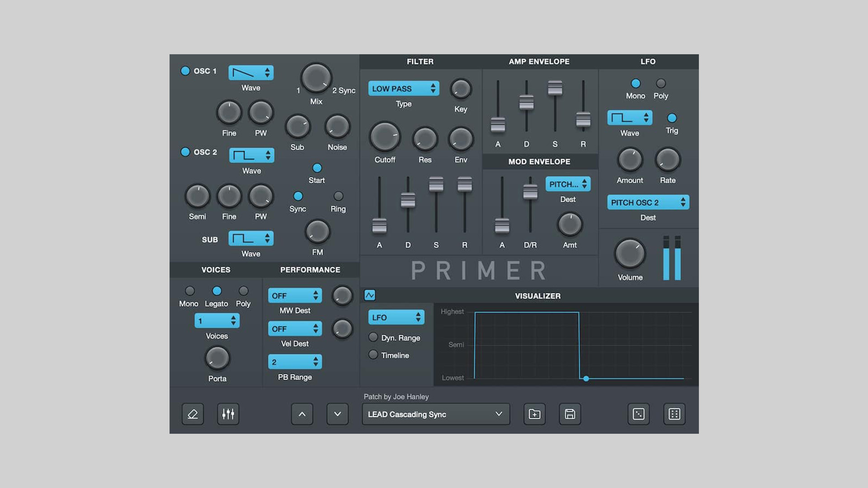868x488 pixels.
Task: Click the Sub level knob
Action: click(297, 127)
